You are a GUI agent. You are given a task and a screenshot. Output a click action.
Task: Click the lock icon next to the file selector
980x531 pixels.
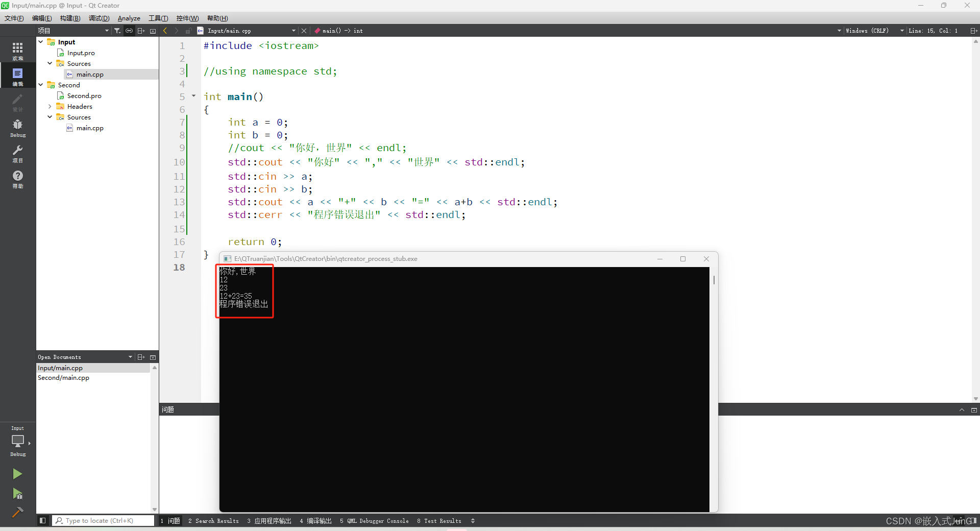(x=188, y=31)
